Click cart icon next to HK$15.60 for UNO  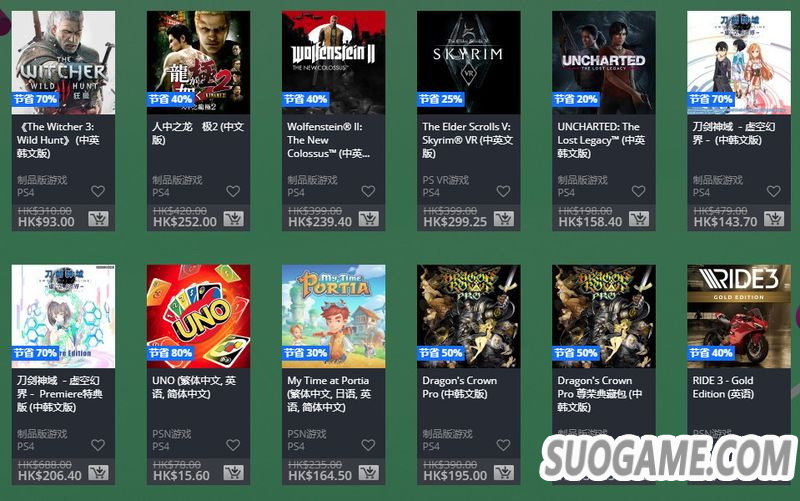click(233, 472)
